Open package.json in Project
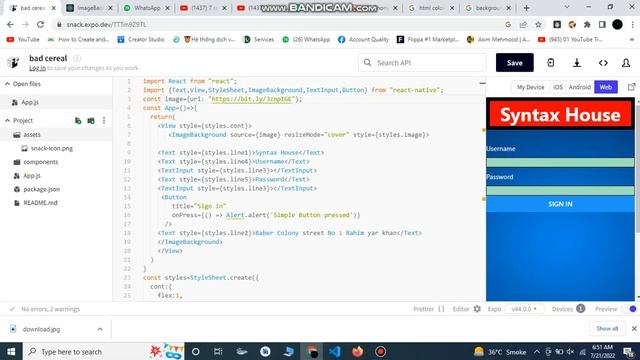This screenshot has height=360, width=640. point(41,189)
